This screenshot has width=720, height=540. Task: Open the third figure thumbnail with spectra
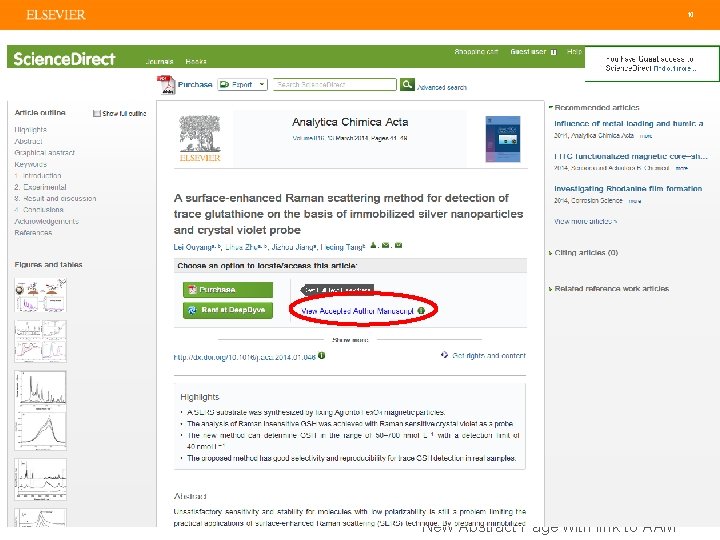click(x=40, y=410)
